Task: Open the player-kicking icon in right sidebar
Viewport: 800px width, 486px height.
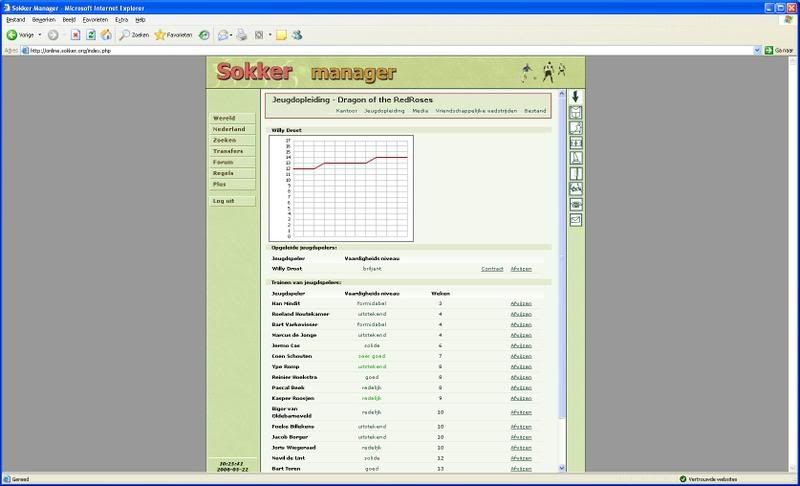Action: click(x=576, y=127)
